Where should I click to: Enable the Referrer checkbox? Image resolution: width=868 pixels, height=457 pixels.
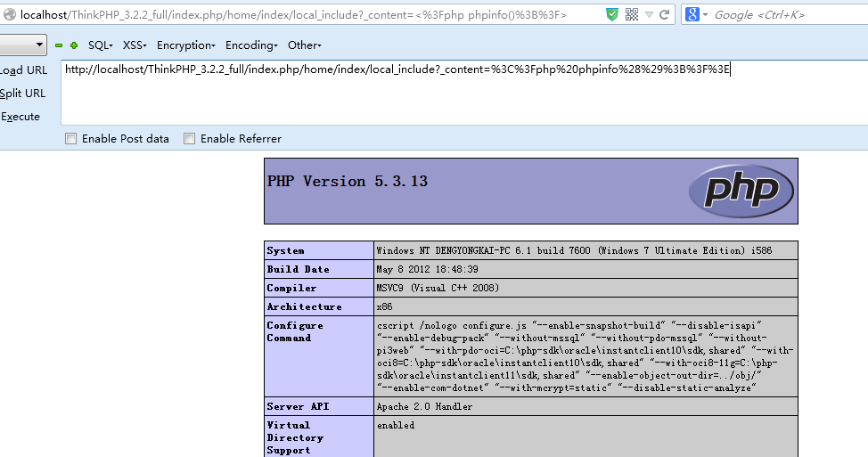(x=189, y=139)
